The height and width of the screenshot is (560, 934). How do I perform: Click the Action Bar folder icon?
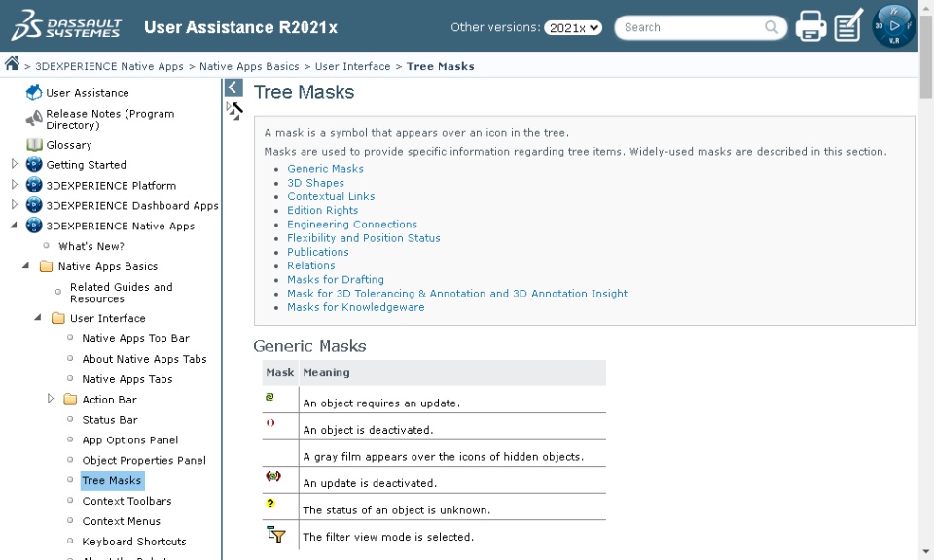point(70,400)
